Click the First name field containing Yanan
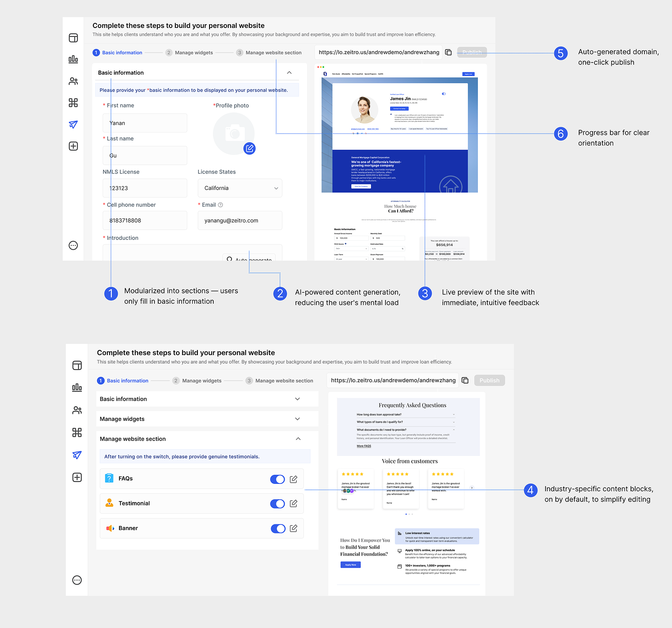Image resolution: width=672 pixels, height=628 pixels. 145,123
